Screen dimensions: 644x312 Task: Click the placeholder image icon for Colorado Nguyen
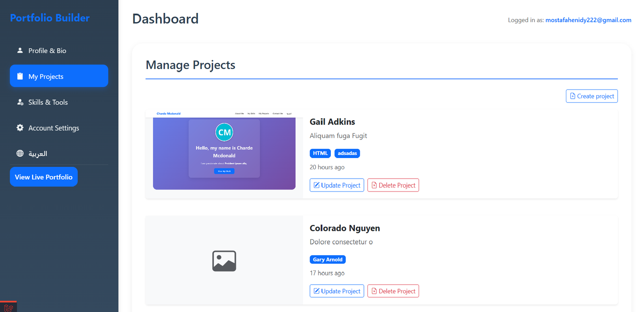(x=224, y=261)
